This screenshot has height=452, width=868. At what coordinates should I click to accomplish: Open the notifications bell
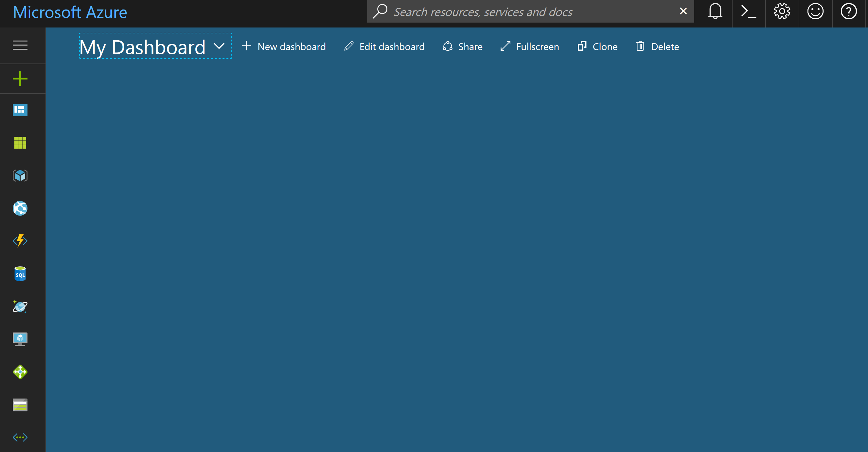(715, 12)
